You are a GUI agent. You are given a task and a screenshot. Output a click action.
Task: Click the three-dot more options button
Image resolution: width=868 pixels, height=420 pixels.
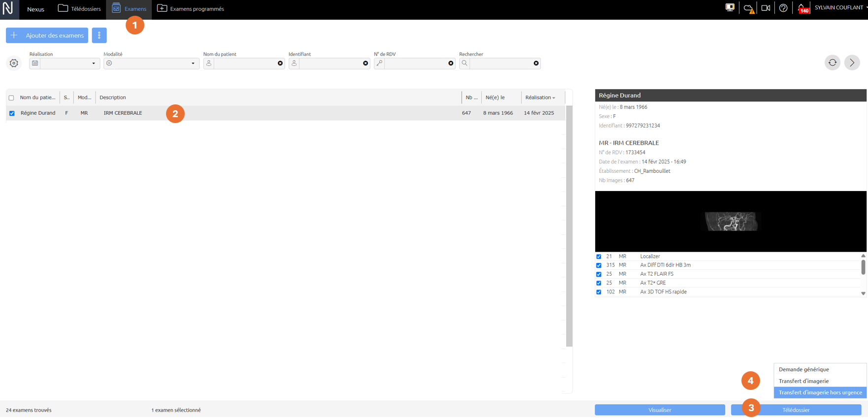[99, 35]
